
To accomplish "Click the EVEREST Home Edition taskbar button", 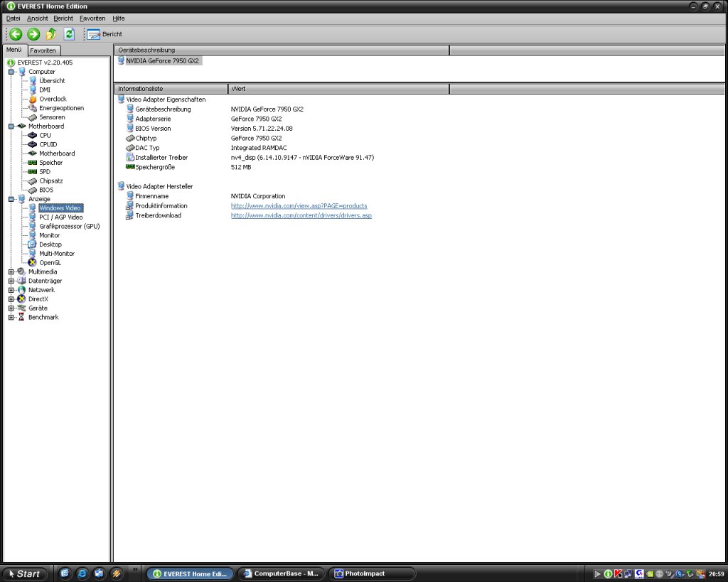I will click(191, 573).
